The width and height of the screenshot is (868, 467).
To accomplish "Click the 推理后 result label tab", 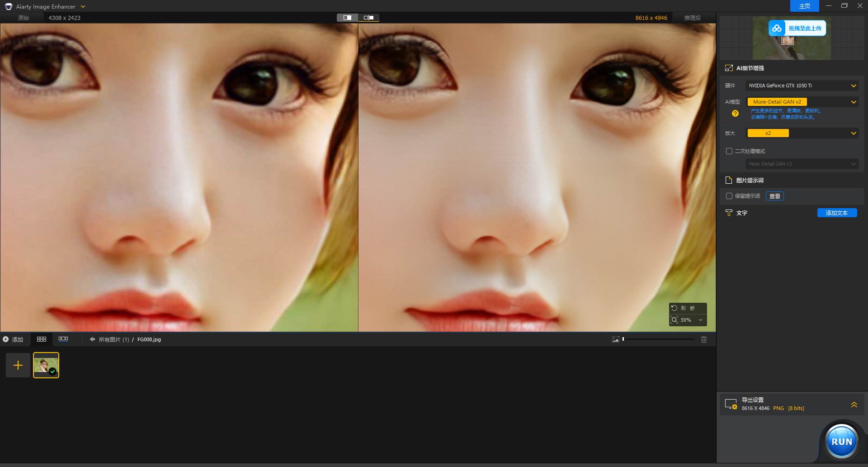I will pyautogui.click(x=692, y=18).
